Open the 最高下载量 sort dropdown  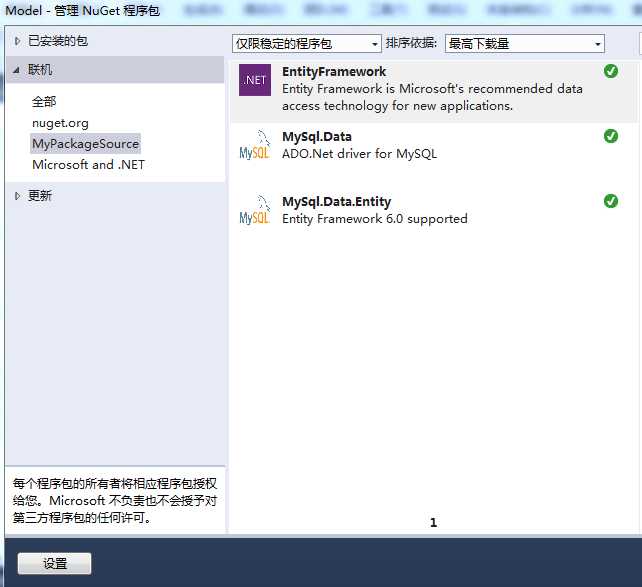coord(524,43)
